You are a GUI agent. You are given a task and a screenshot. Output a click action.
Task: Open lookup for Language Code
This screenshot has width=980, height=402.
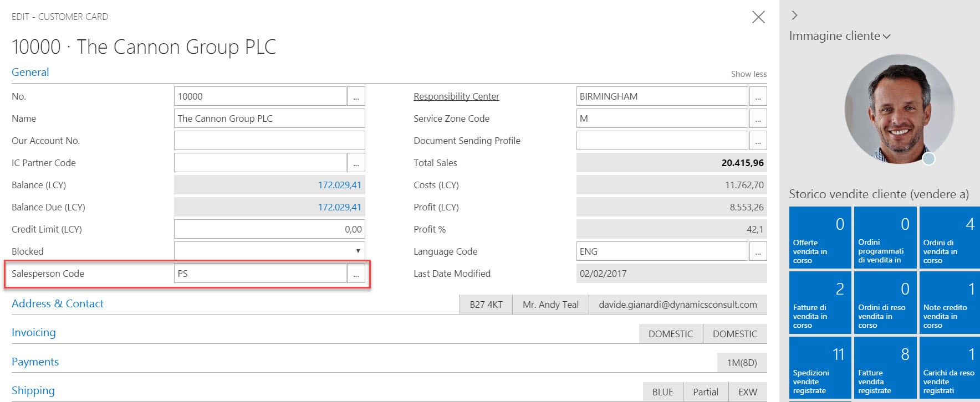758,251
